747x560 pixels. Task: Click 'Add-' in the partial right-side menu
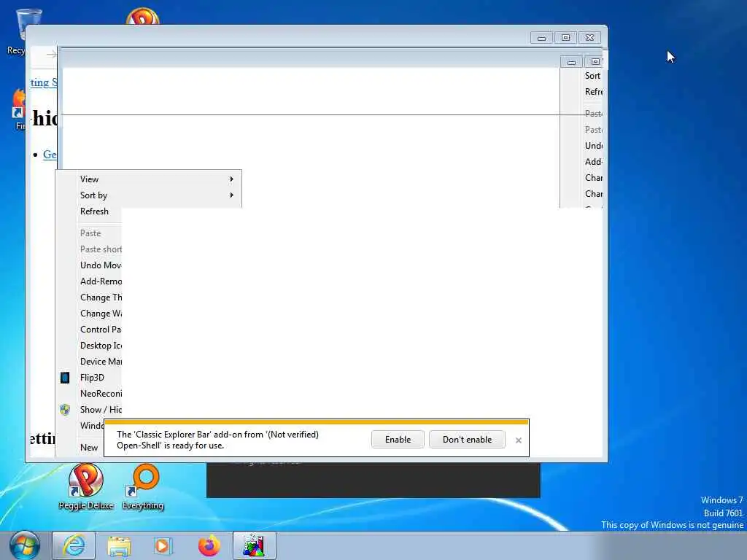tap(594, 162)
